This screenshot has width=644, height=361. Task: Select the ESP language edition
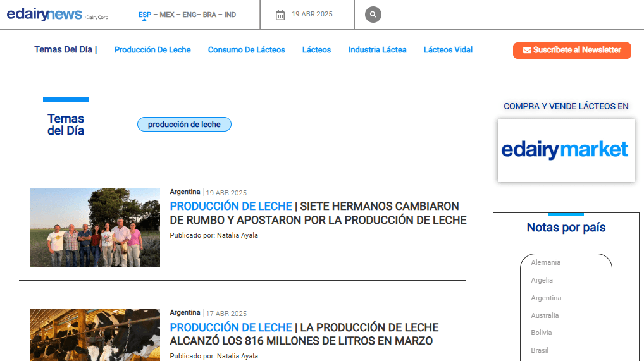[x=145, y=15]
